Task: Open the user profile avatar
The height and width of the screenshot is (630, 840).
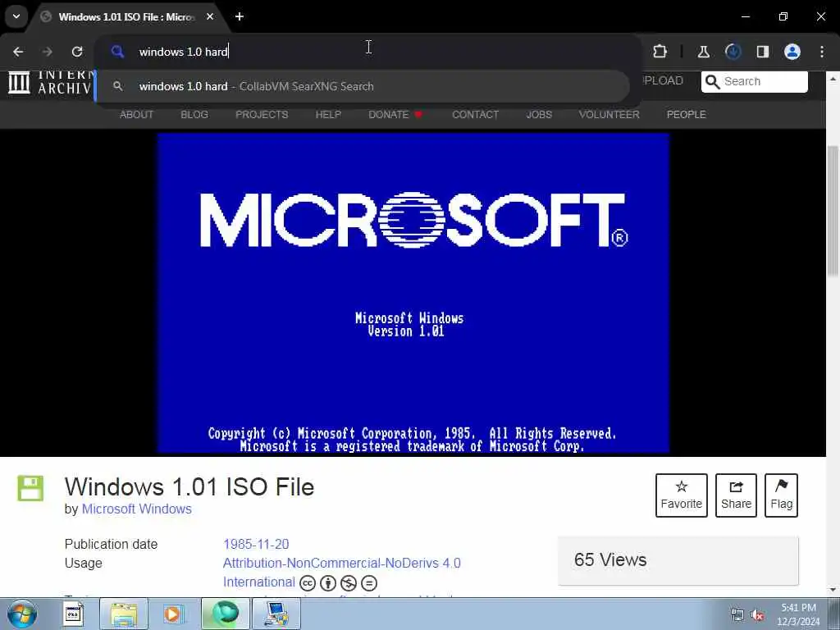Action: tap(792, 52)
